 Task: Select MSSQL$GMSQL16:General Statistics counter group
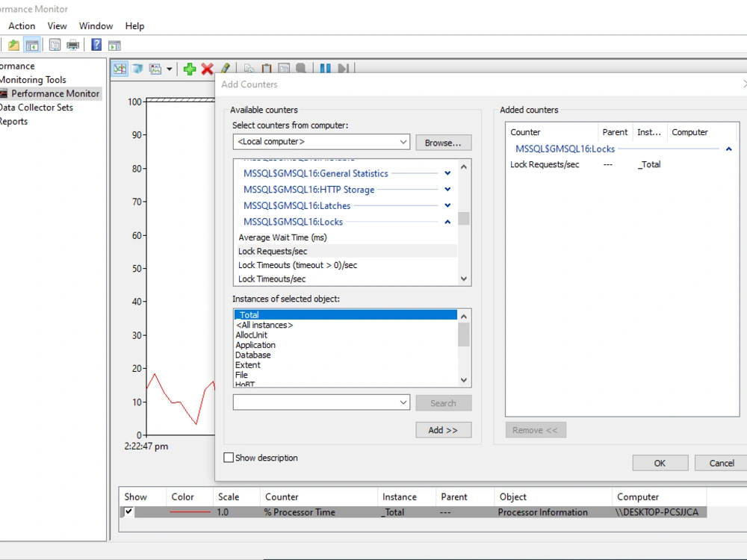coord(315,173)
